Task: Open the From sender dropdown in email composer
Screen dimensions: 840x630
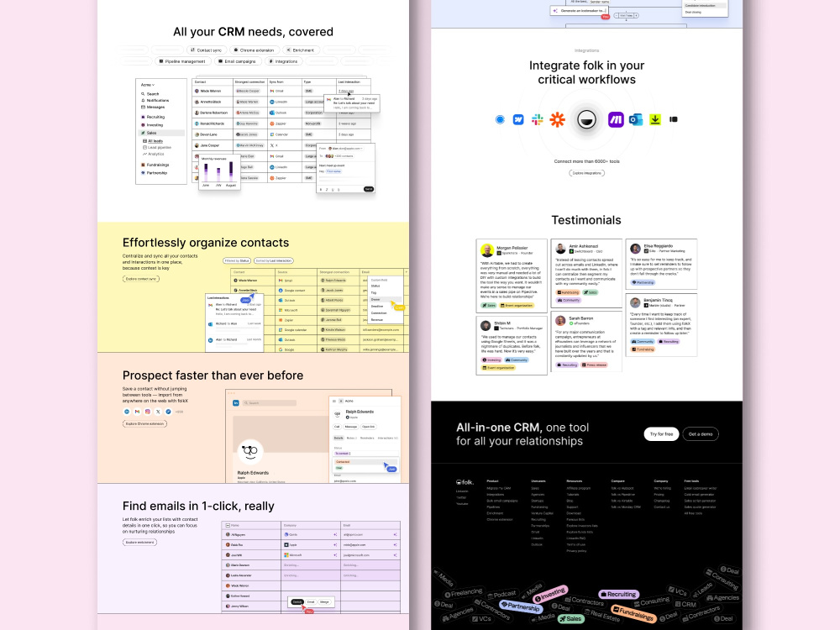Action: pos(345,149)
